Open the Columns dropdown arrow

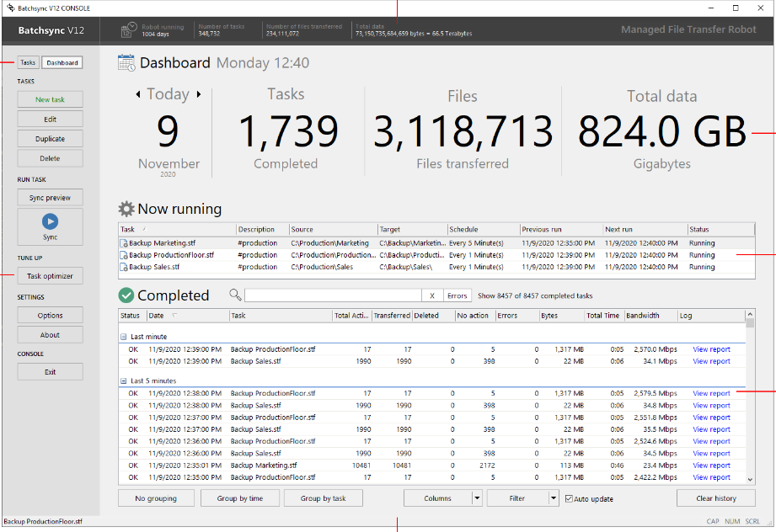pyautogui.click(x=477, y=498)
